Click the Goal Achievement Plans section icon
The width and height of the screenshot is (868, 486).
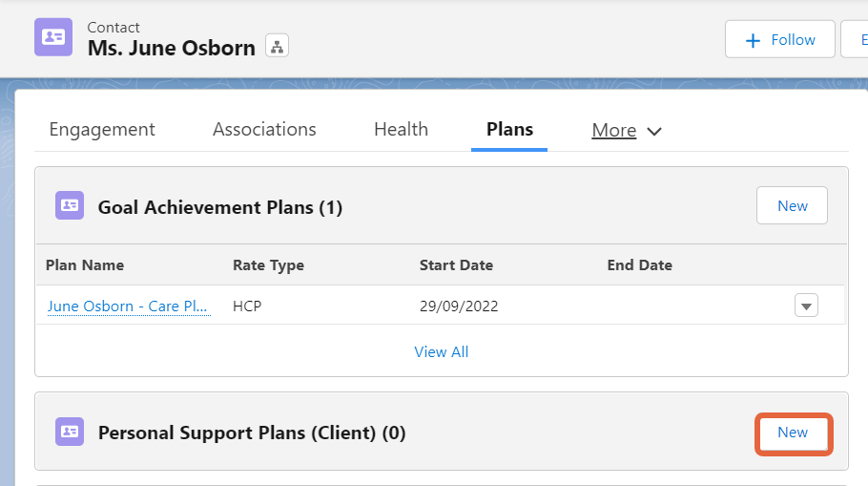click(x=70, y=205)
